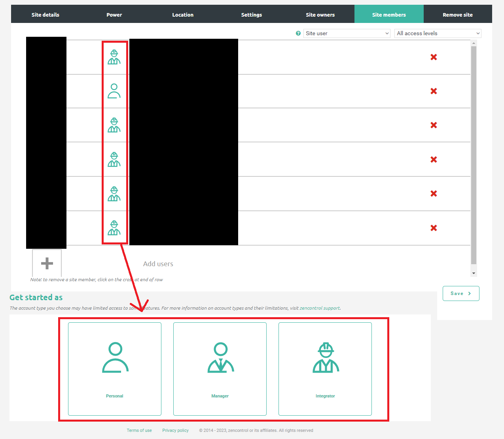Open Remove site tab

coord(458,15)
